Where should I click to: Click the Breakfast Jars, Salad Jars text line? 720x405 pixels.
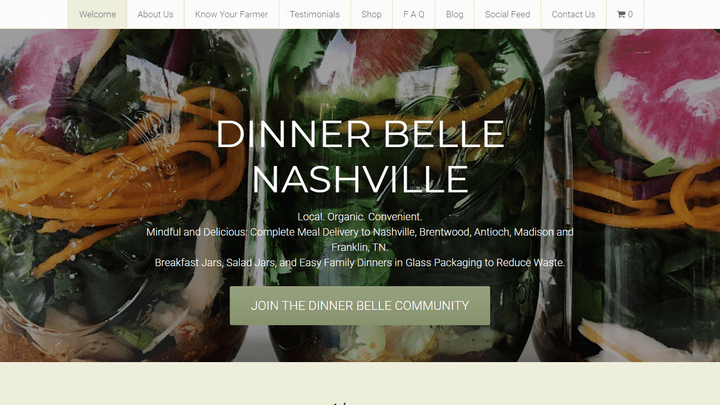coord(360,263)
